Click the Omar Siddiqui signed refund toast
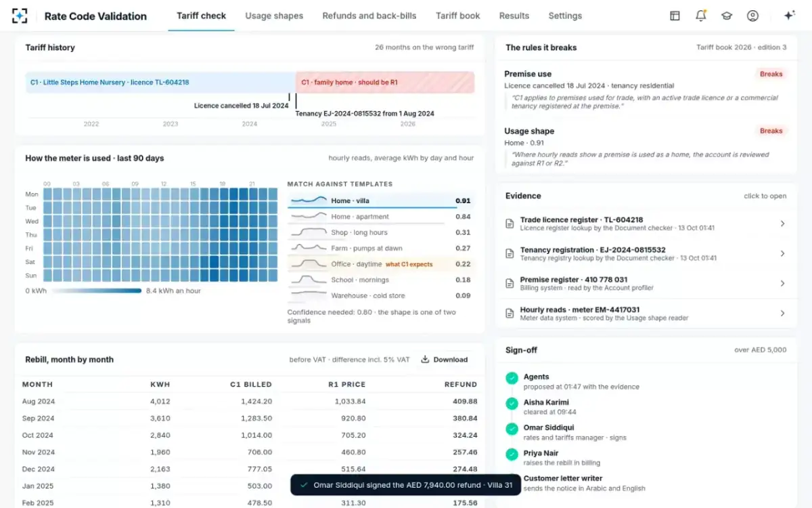812x508 pixels. 406,485
